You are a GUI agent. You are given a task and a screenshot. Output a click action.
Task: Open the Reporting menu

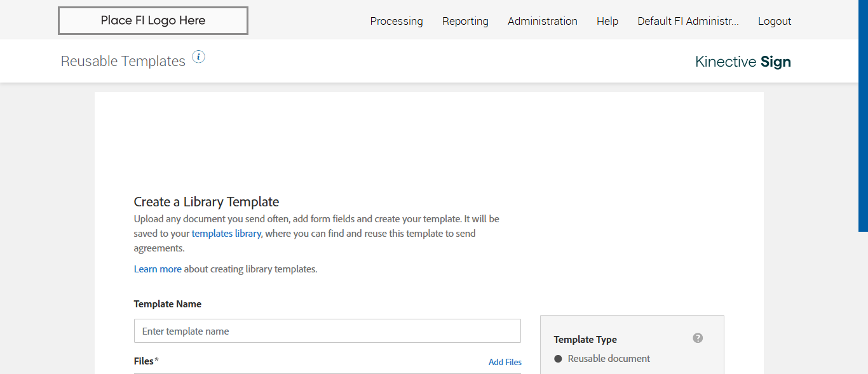[x=465, y=21]
